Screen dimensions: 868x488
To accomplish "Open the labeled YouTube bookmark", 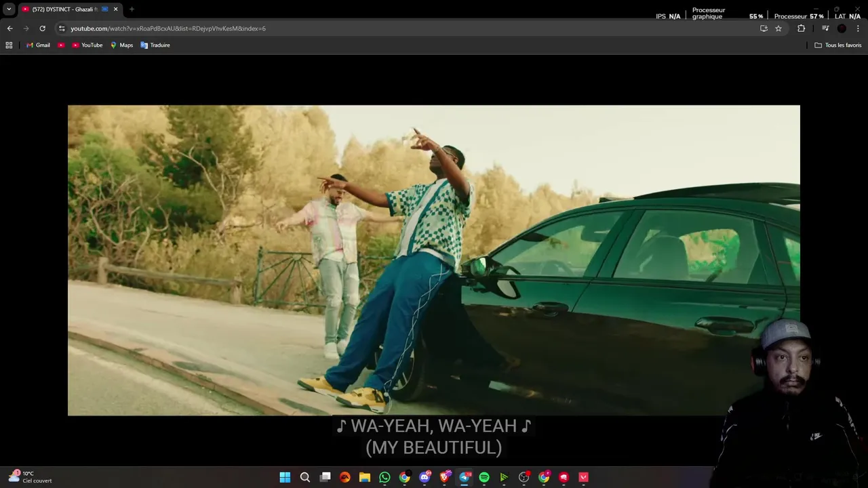I will click(x=87, y=45).
